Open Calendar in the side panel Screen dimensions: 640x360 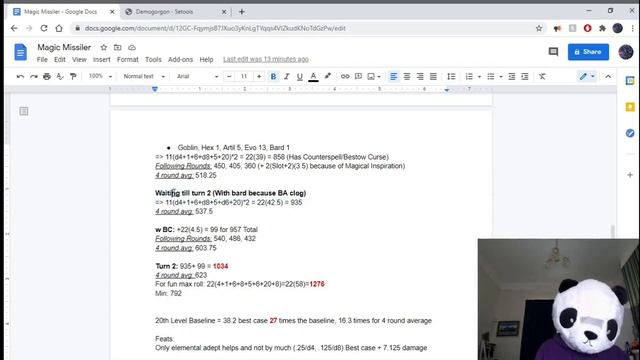(x=630, y=80)
